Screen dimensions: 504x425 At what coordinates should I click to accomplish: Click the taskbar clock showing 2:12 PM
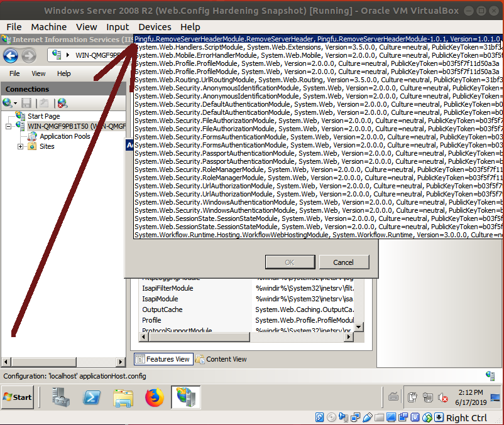coord(471,397)
